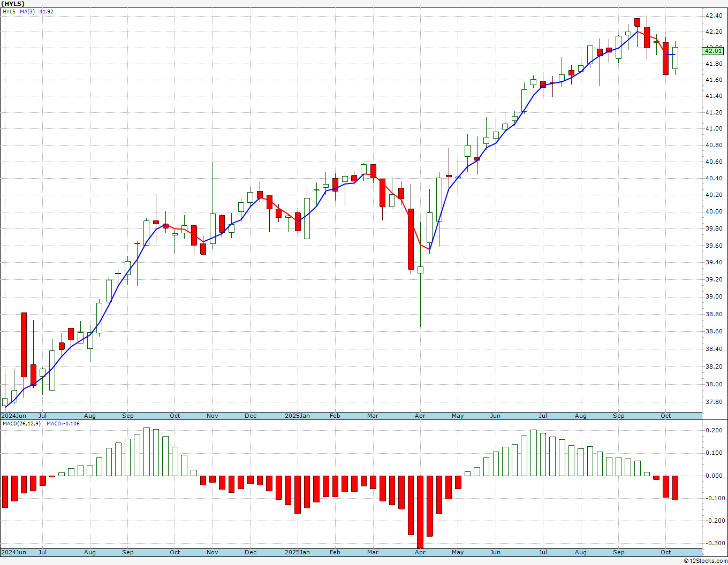The image size is (728, 565).
Task: Click the 39.60 price axis label
Action: 714,246
